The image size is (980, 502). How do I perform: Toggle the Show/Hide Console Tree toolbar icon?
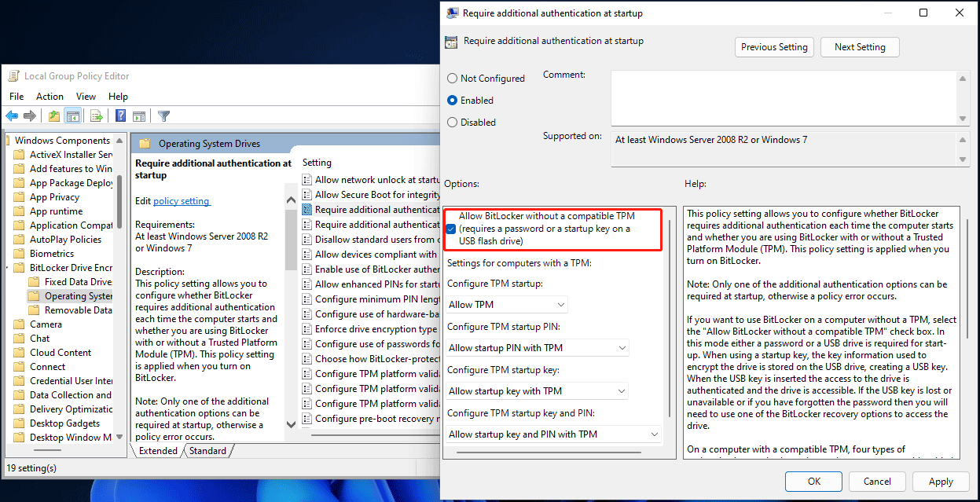click(x=72, y=116)
